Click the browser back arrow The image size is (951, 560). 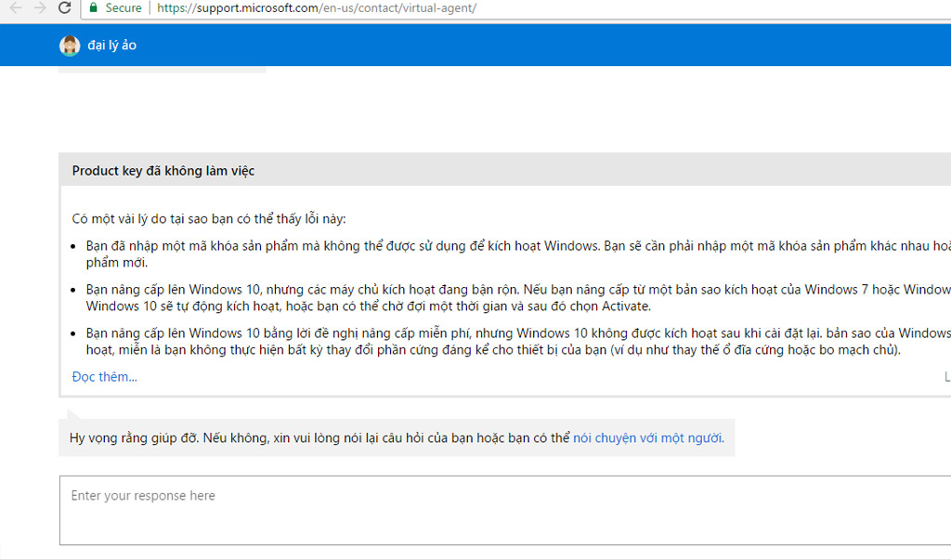15,7
